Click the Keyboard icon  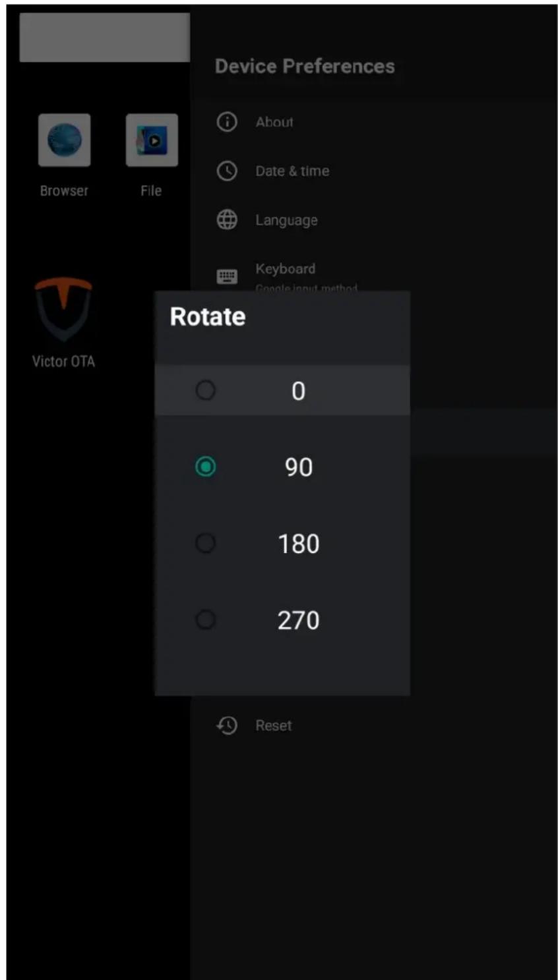pyautogui.click(x=227, y=276)
